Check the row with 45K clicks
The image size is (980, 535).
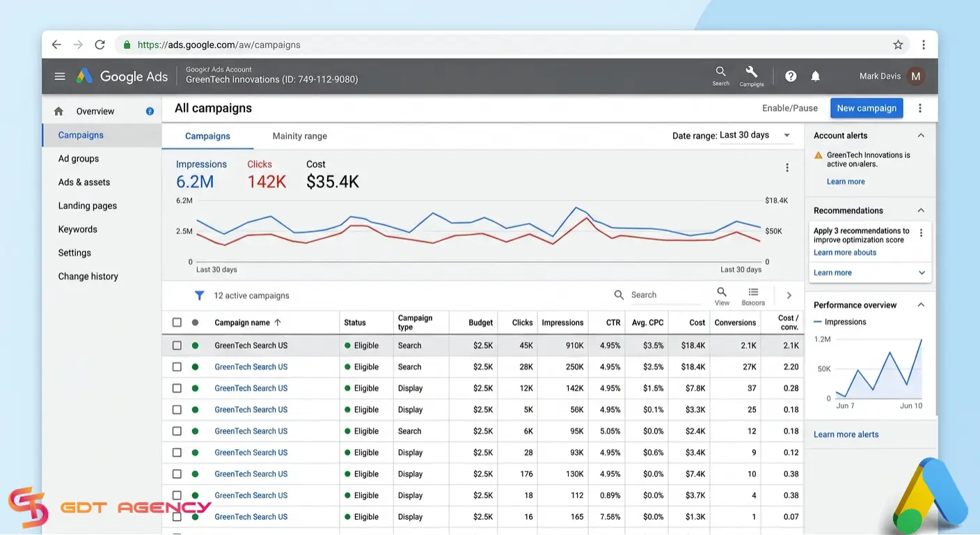click(x=177, y=346)
